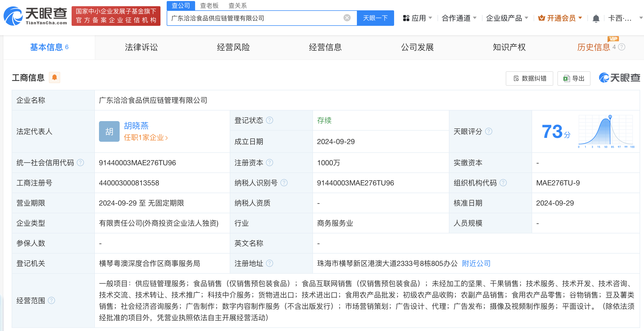Open the user account menu 卡西…
This screenshot has height=331, width=644.
[x=625, y=18]
